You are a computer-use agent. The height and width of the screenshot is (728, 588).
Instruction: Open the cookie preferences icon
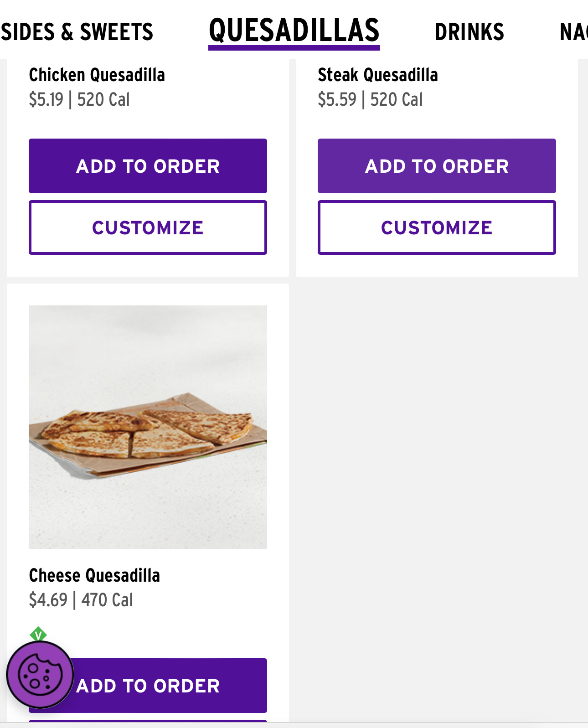point(40,675)
